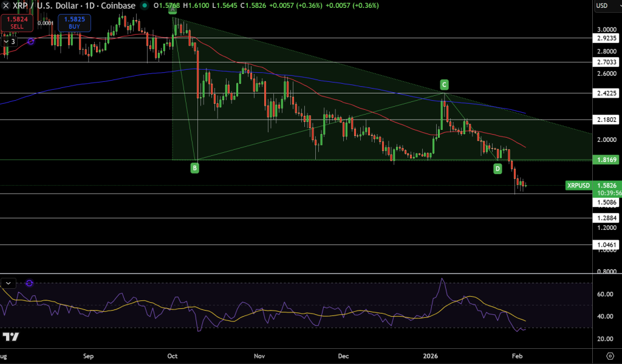
Task: Place a SELL order at 1.5824
Action: coord(15,22)
